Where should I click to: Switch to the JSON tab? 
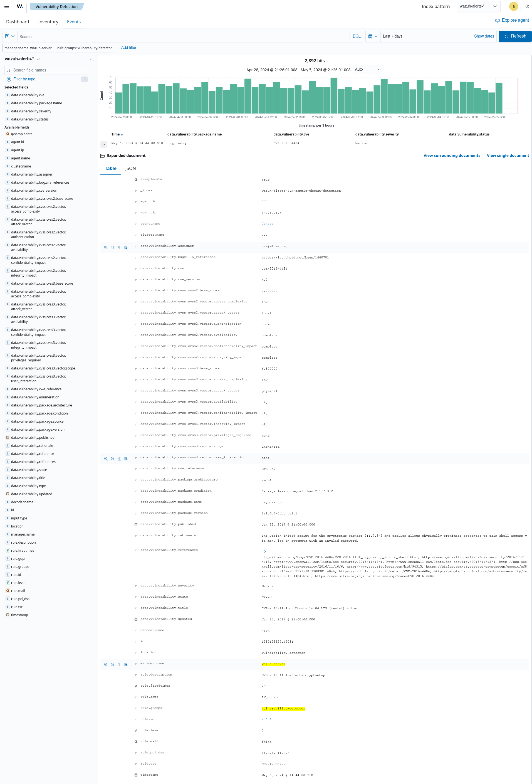click(x=130, y=168)
